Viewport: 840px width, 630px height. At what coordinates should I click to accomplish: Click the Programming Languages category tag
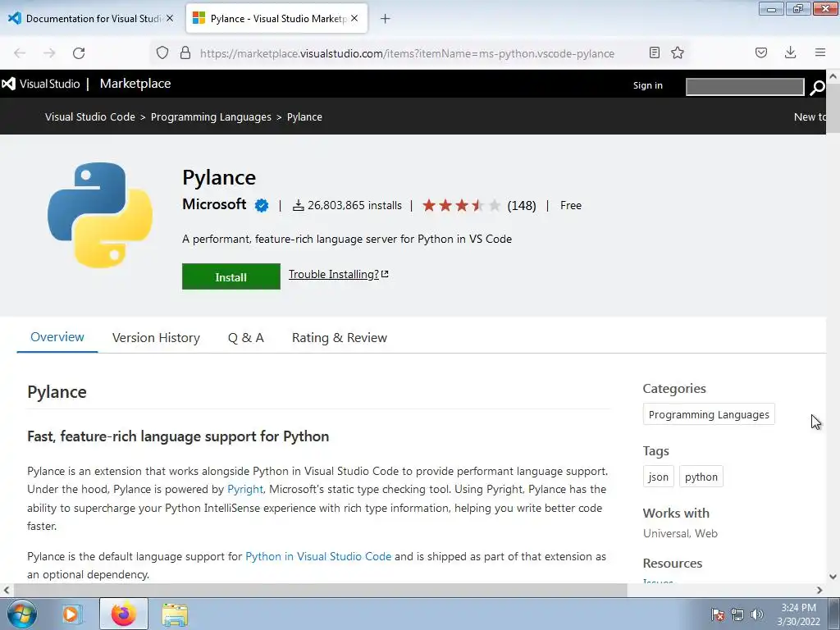click(709, 414)
